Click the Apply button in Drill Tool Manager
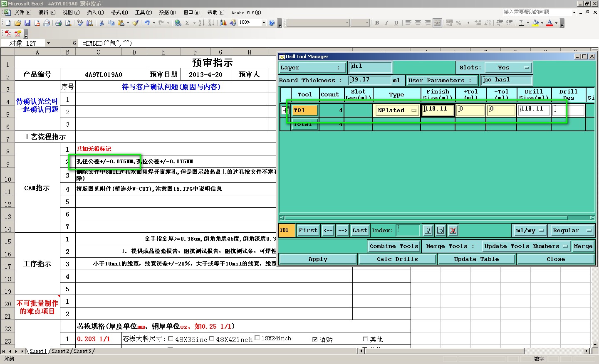Image resolution: width=599 pixels, height=364 pixels. (x=318, y=259)
